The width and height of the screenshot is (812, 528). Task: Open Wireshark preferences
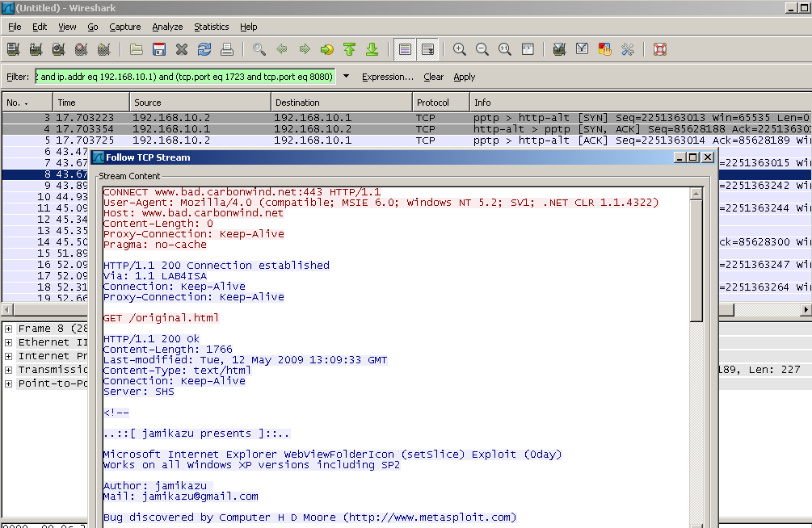(628, 49)
